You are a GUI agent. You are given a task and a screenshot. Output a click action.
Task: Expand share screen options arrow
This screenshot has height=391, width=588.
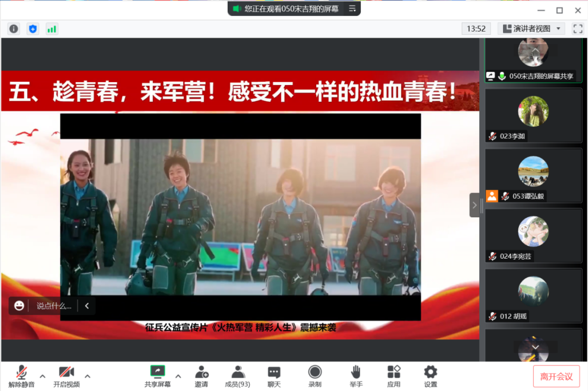click(178, 376)
